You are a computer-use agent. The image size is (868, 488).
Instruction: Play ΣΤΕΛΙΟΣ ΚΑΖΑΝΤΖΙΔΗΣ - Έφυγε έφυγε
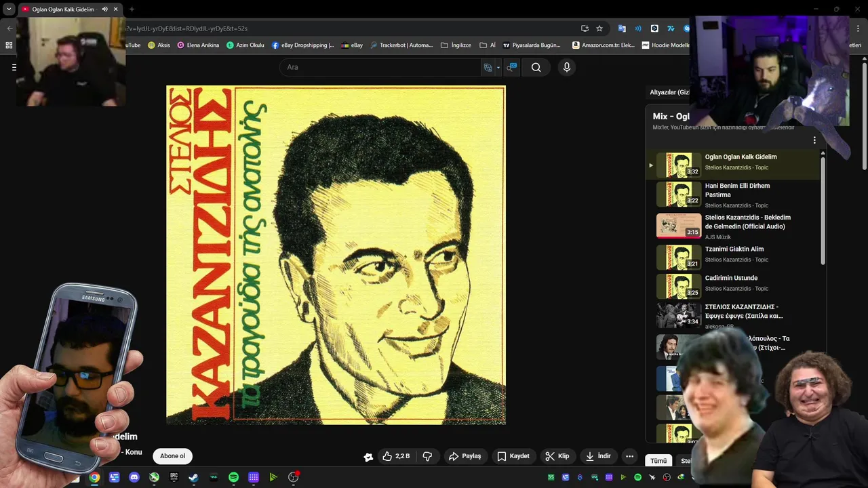point(733,315)
